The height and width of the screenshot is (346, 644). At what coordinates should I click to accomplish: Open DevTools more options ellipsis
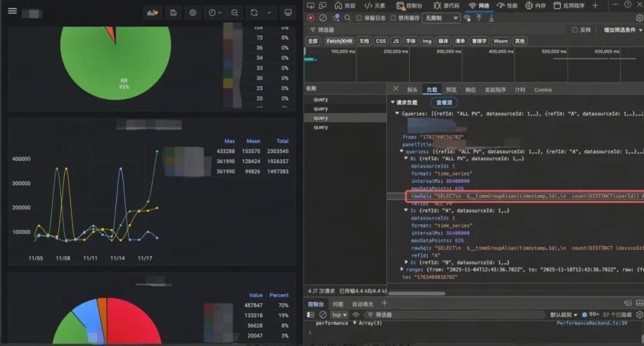[x=615, y=5]
